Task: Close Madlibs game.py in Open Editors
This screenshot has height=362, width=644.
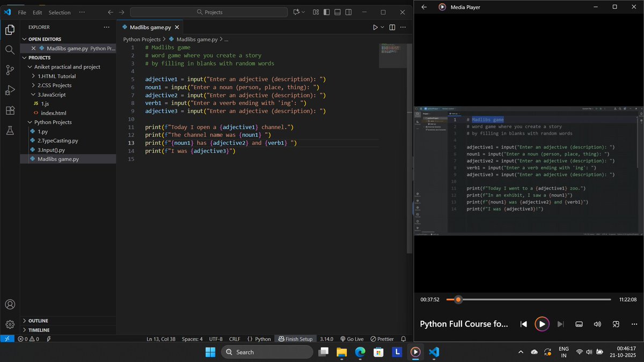Action: 34,48
